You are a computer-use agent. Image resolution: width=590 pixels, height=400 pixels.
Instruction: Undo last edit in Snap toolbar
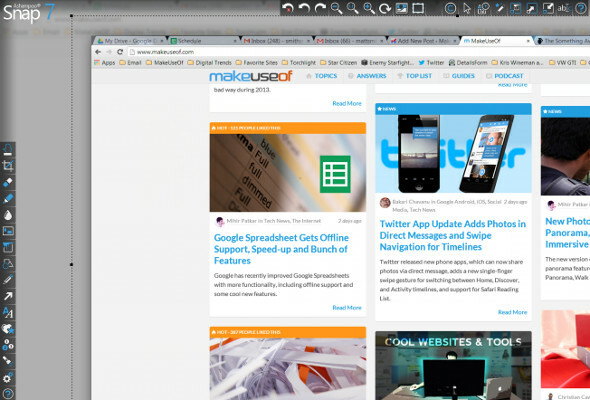[x=304, y=8]
